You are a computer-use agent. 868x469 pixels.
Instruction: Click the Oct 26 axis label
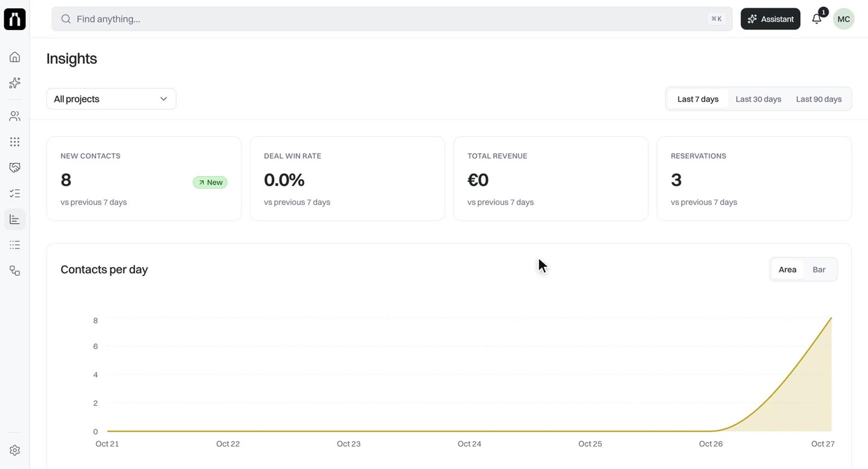(711, 444)
